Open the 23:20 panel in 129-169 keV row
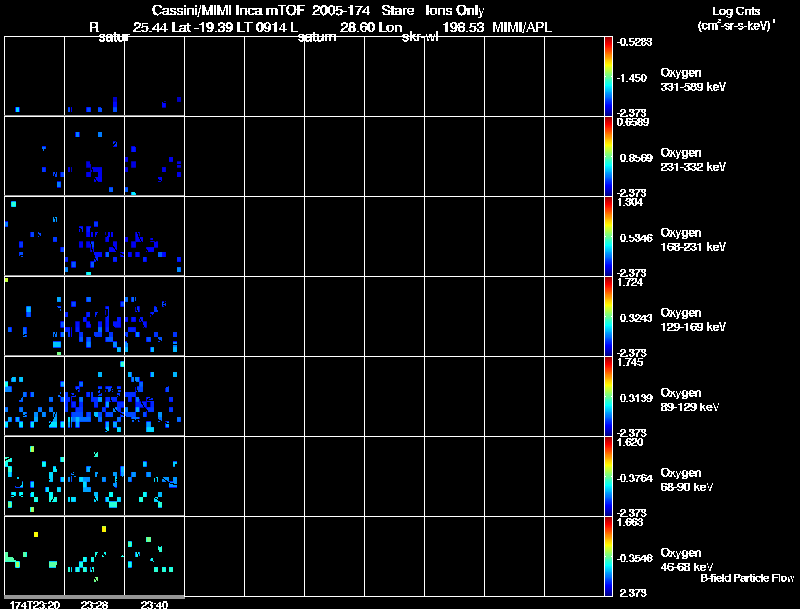 click(35, 317)
